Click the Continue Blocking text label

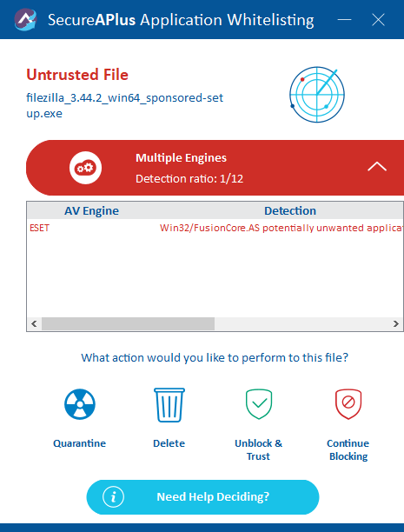(348, 450)
